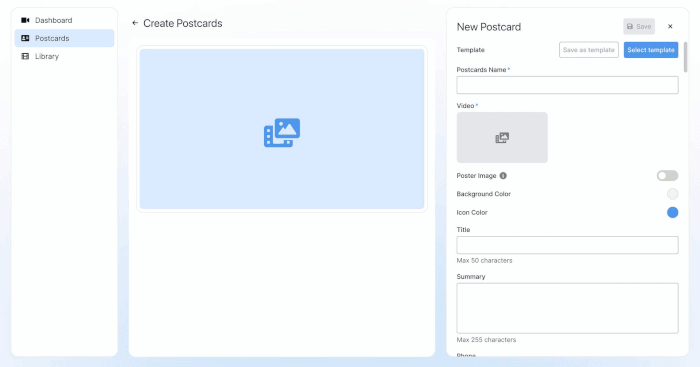Click the Postcards Name input field
The image size is (700, 367).
567,85
